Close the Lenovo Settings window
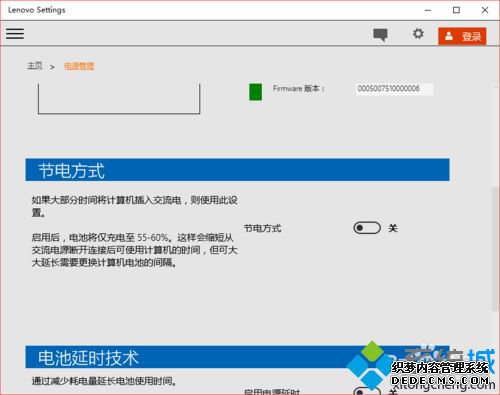The image size is (500, 395). (485, 10)
